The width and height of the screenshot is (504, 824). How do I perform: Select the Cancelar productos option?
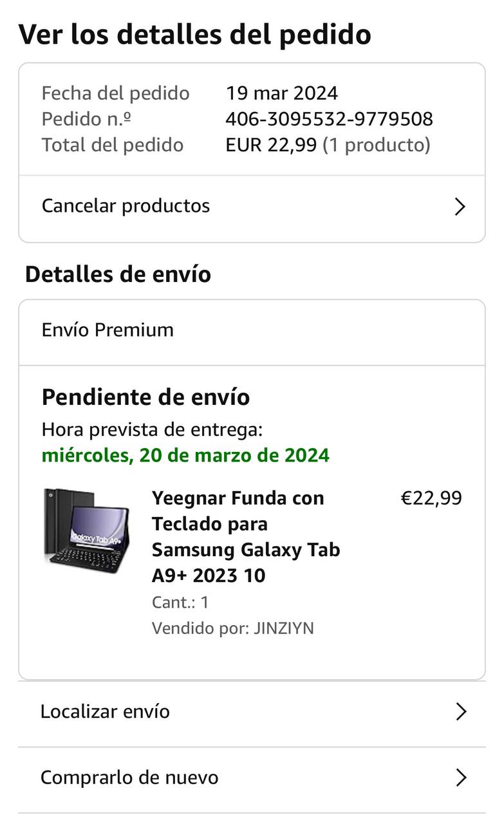[126, 206]
